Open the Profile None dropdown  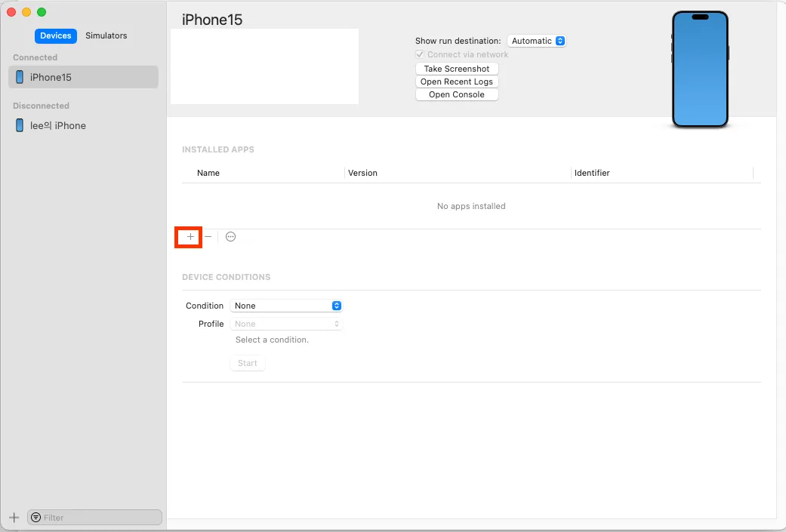point(286,324)
